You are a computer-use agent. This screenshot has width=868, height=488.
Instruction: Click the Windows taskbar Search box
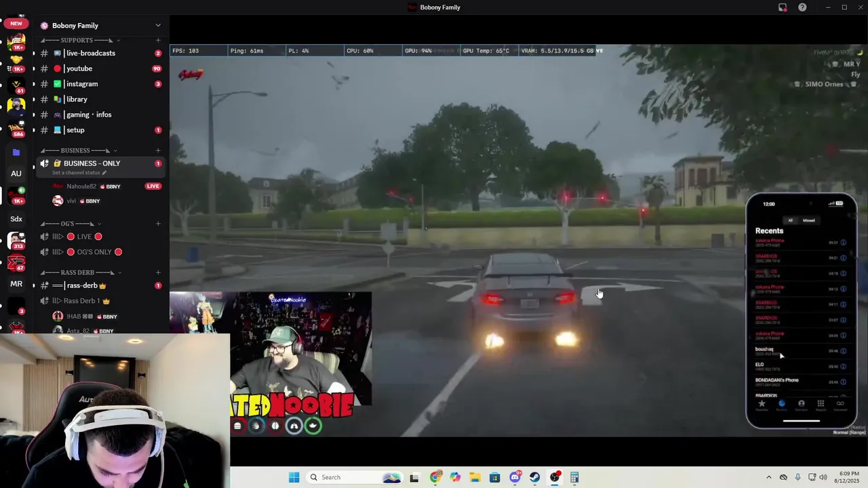pos(354,477)
